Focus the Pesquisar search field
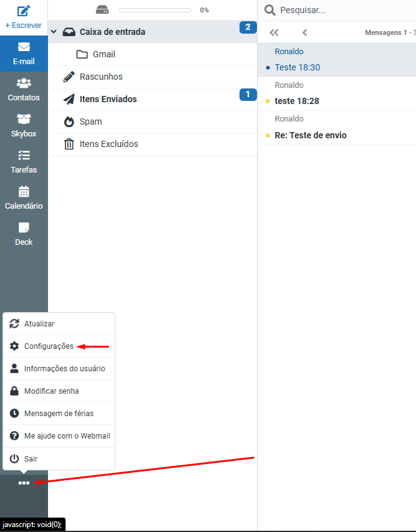The height and width of the screenshot is (532, 416). click(346, 10)
